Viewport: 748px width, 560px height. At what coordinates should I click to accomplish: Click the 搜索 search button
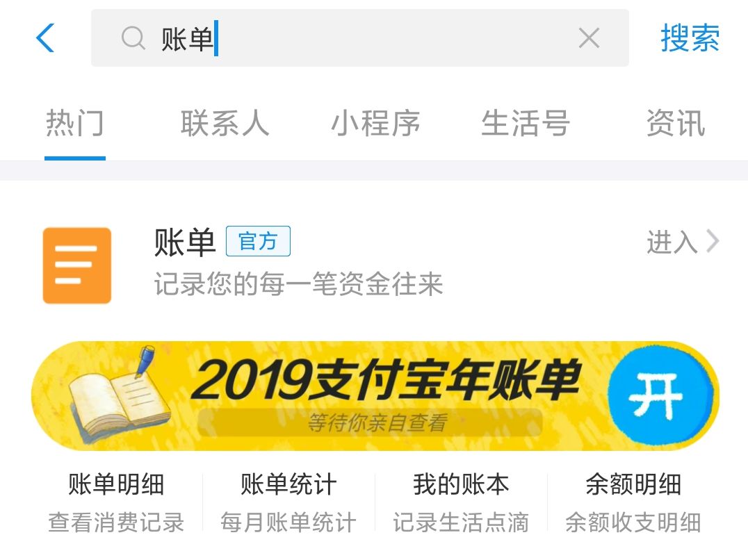coord(690,38)
